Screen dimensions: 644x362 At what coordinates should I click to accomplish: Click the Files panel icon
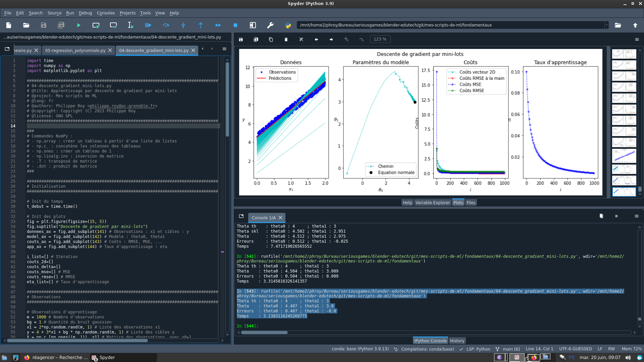pos(471,202)
